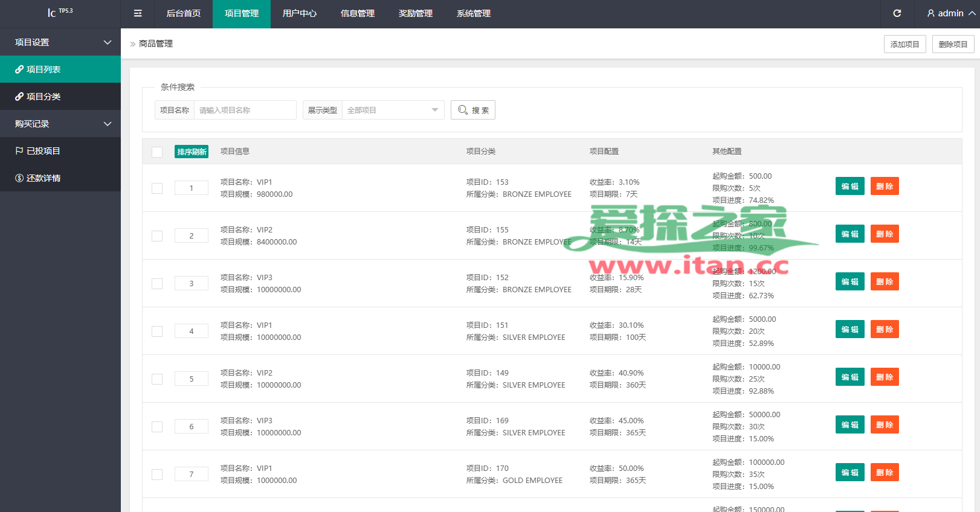
Task: Click the breadcrumb arrow icon before 商品管理
Action: 133,44
